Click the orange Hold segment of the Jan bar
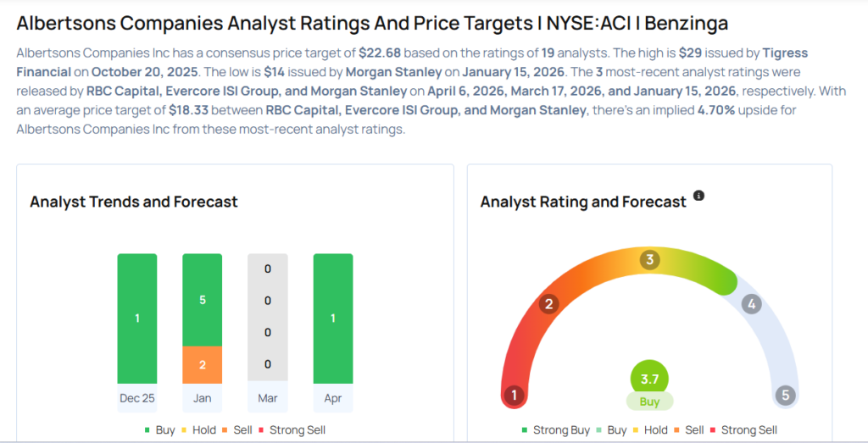This screenshot has height=443, width=868. coord(202,365)
